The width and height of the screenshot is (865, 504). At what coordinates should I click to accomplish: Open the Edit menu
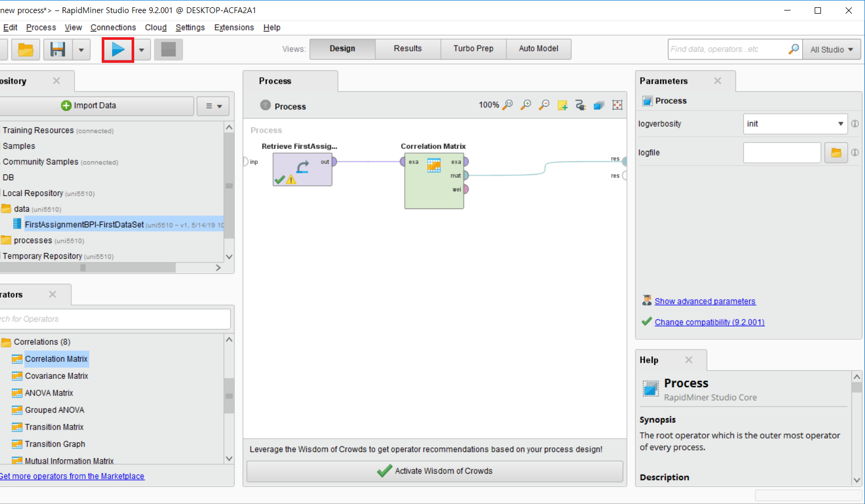(10, 27)
